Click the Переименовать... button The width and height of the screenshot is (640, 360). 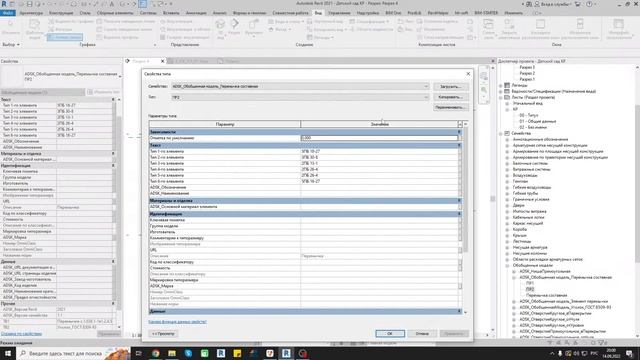451,107
